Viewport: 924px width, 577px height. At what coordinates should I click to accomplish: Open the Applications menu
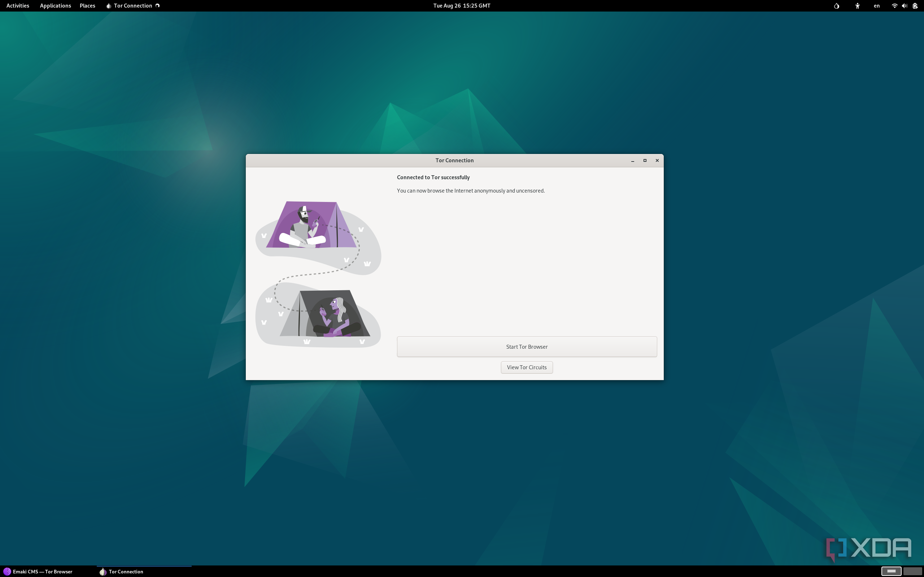(55, 6)
